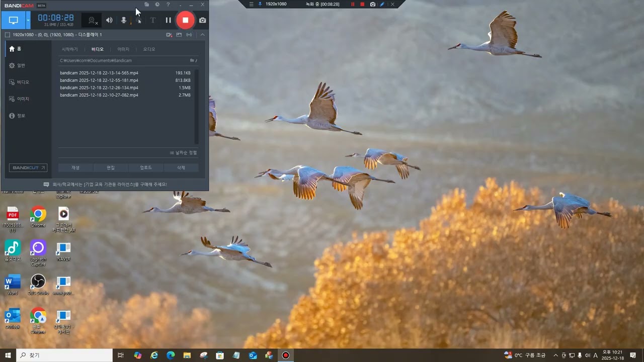Open recording mode dropdown arrow
The image size is (644, 362).
point(28,20)
